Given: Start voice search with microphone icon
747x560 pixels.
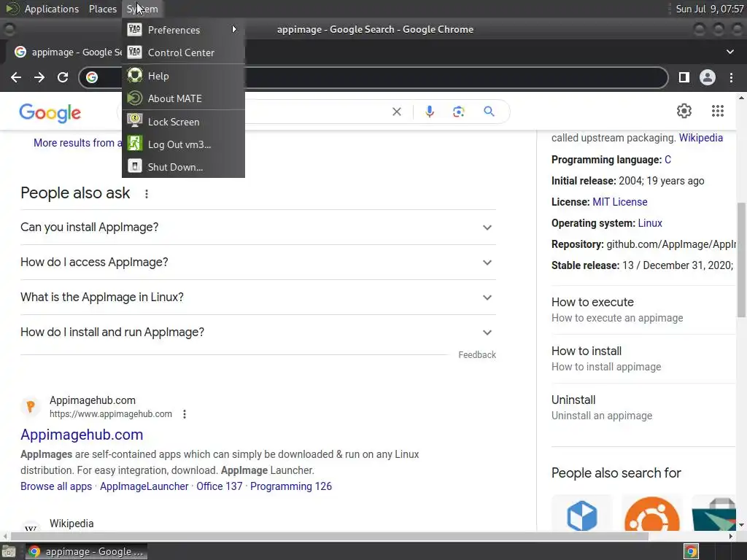Looking at the screenshot, I should 429,112.
